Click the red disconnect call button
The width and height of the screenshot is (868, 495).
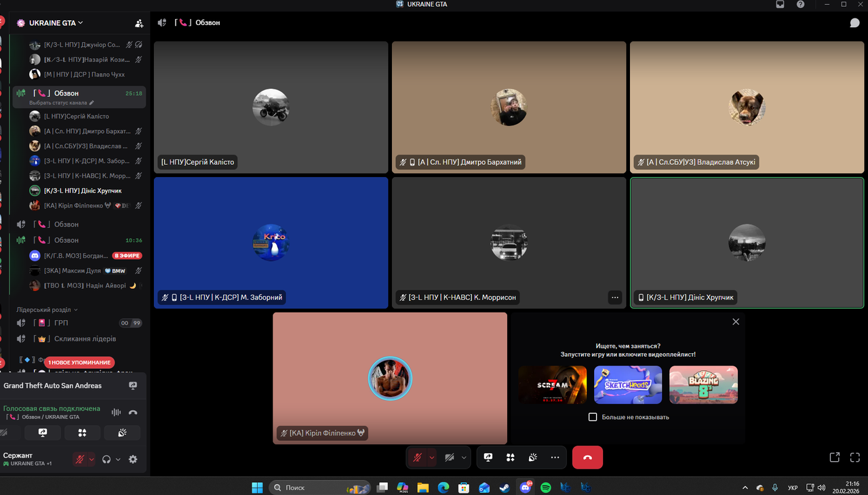coord(587,458)
